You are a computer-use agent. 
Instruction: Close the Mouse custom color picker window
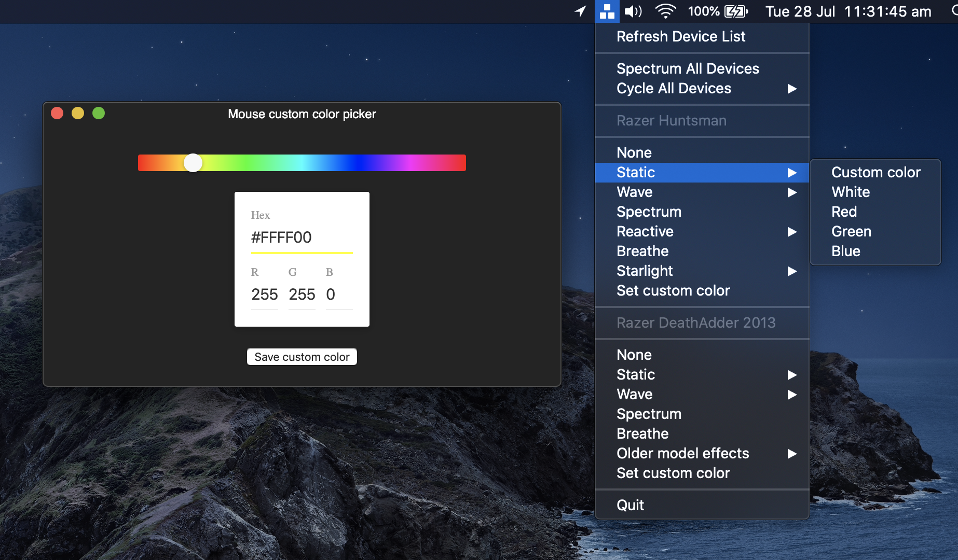(57, 113)
